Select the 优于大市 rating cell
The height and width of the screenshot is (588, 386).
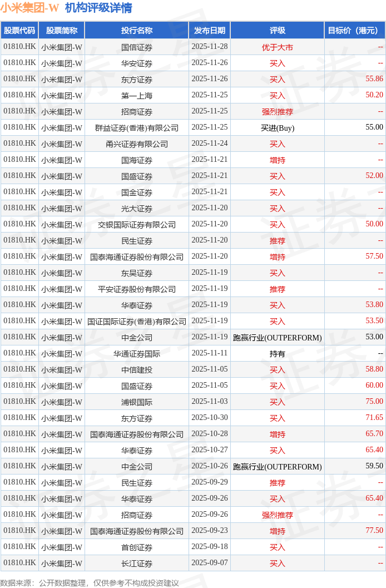coord(278,47)
